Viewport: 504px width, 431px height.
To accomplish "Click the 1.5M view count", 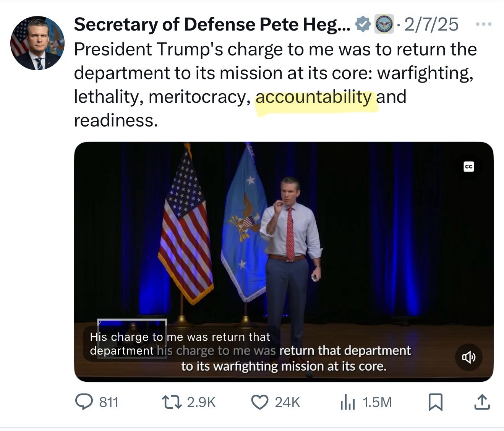I will tap(377, 402).
